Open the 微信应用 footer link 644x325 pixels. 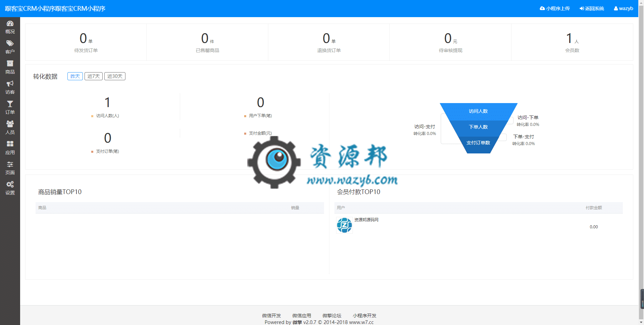[x=302, y=316]
